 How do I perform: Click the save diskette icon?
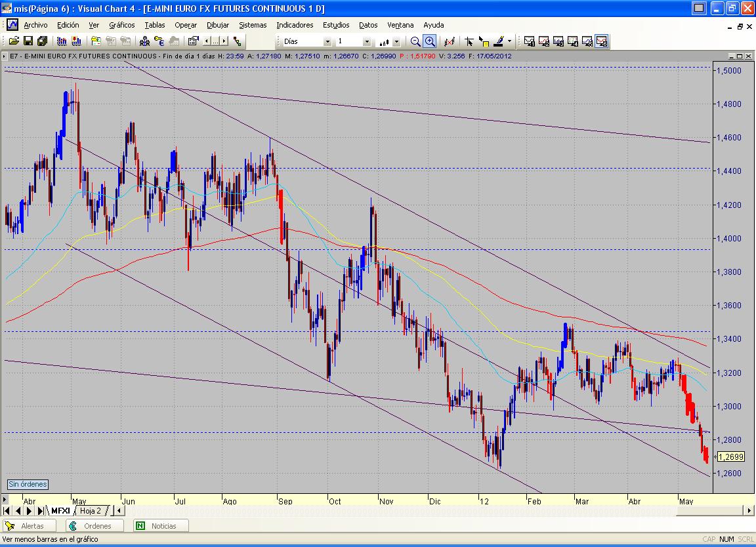tap(28, 41)
